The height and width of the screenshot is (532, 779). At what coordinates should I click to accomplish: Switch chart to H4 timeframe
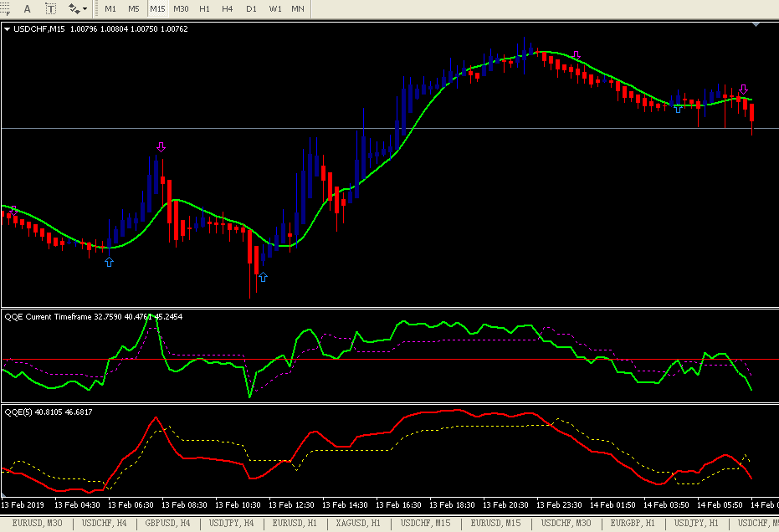pyautogui.click(x=227, y=8)
